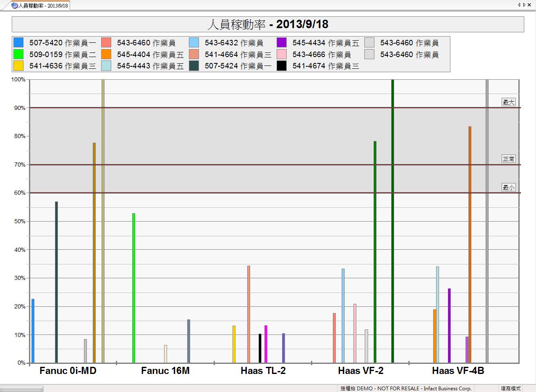Viewport: 536px width, 392px height.
Task: Click the bright green bar in Fanuc 16M
Action: coord(133,288)
